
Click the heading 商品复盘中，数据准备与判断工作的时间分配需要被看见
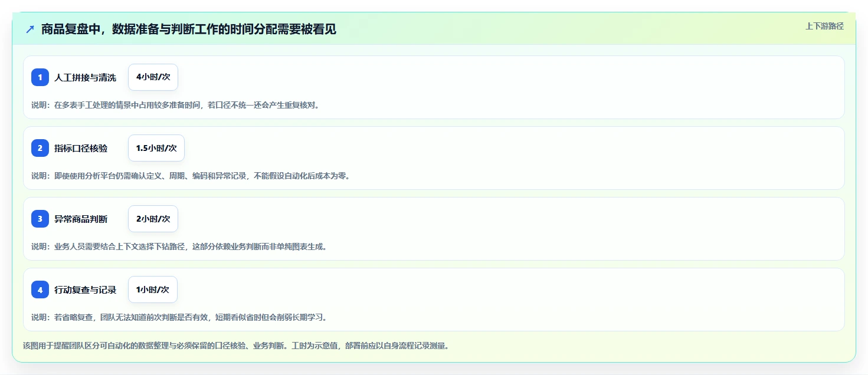(x=189, y=29)
